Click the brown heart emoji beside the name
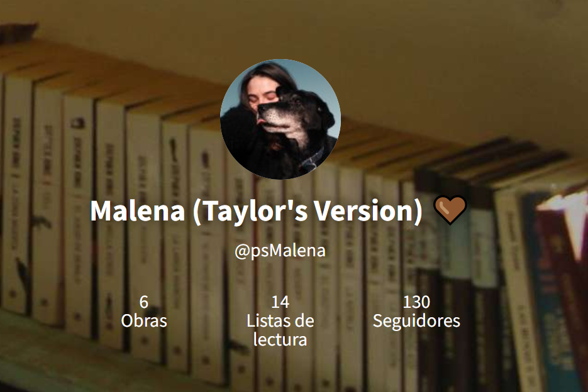 450,210
